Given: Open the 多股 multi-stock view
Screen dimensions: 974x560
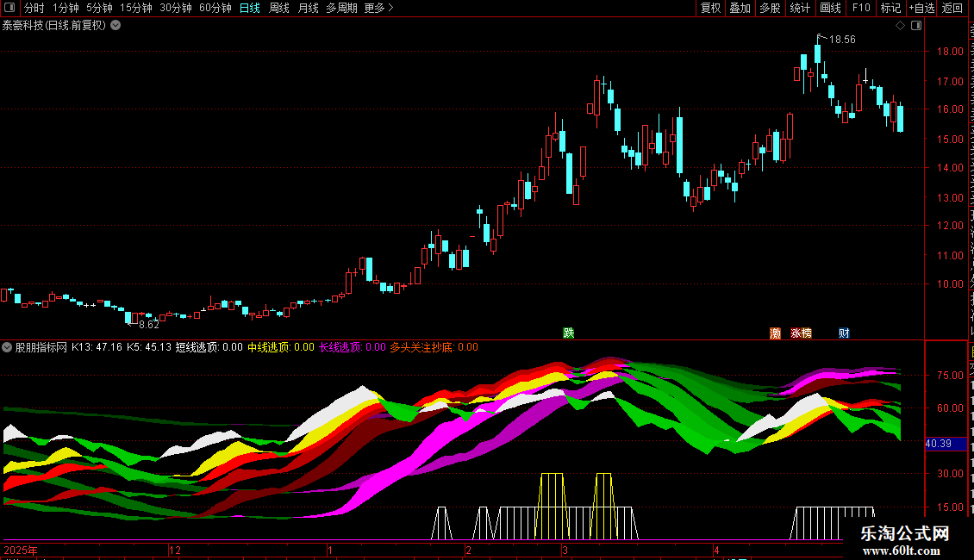Looking at the screenshot, I should [771, 8].
